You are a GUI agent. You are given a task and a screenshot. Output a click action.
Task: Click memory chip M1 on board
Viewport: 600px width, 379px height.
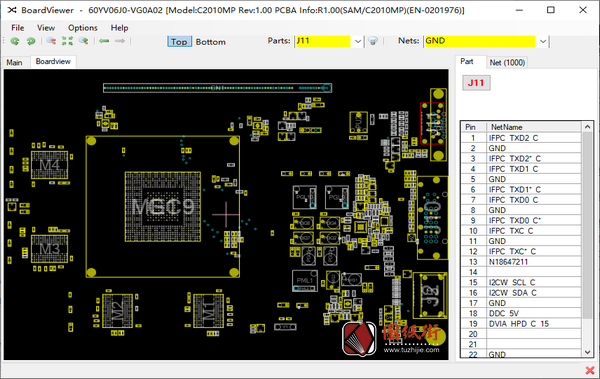(x=209, y=310)
